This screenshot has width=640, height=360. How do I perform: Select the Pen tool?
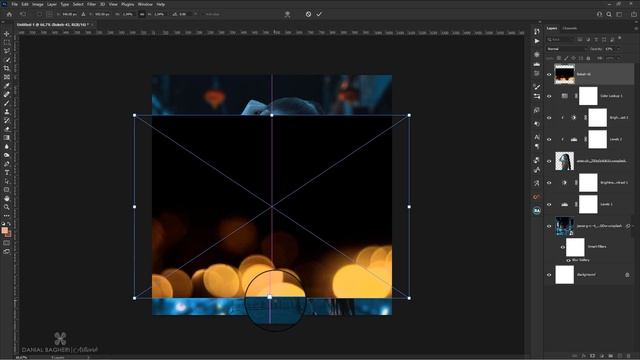coord(7,164)
